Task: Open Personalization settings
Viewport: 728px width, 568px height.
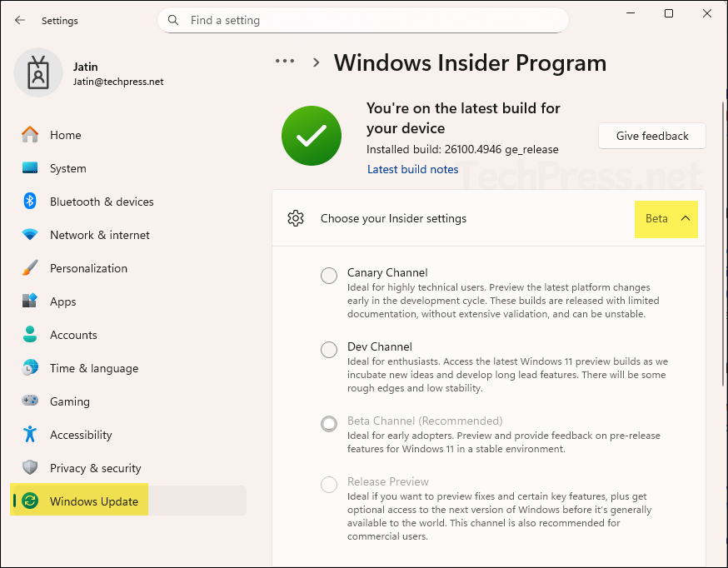Action: (x=129, y=268)
